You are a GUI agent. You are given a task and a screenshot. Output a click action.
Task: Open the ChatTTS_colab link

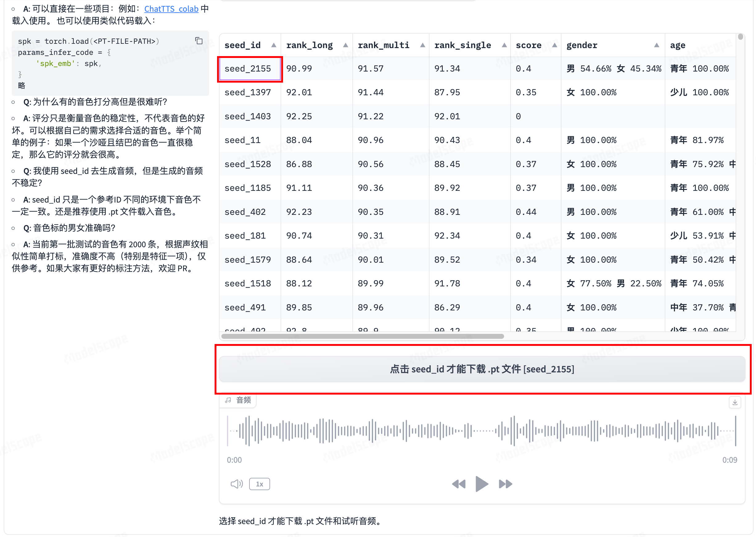[x=171, y=9]
